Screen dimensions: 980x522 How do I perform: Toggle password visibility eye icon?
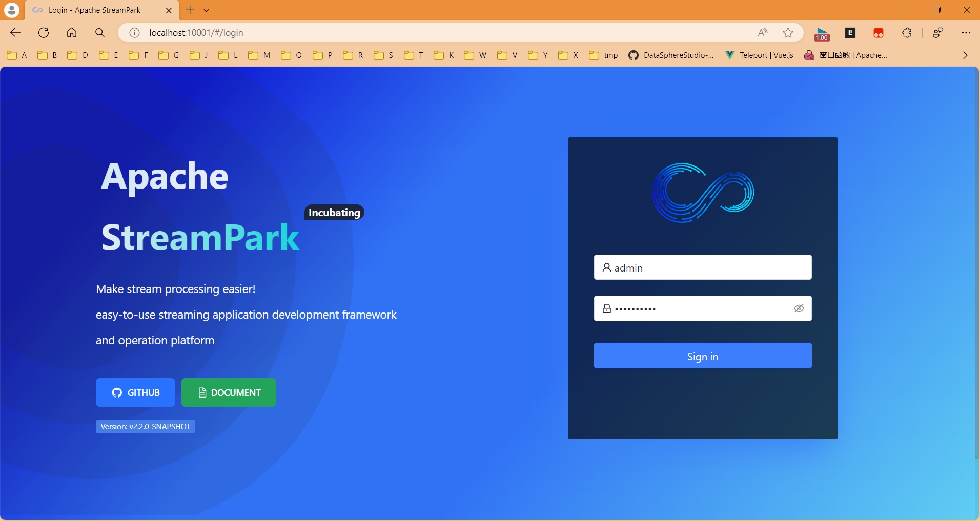coord(799,308)
